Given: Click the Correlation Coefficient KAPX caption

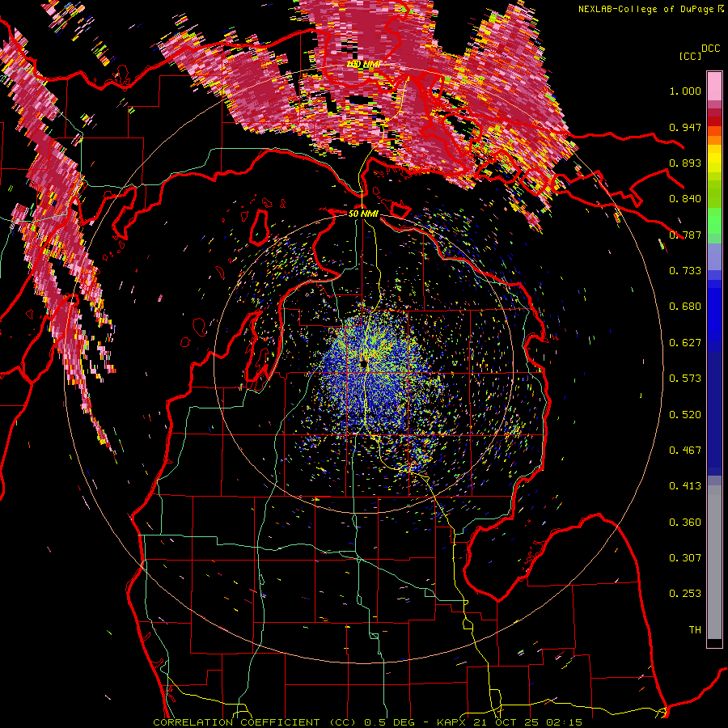Looking at the screenshot, I should pos(367,722).
